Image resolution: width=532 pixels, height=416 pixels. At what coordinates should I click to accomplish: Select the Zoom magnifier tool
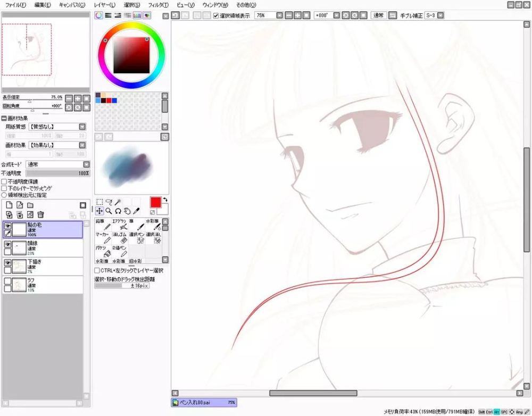click(109, 211)
